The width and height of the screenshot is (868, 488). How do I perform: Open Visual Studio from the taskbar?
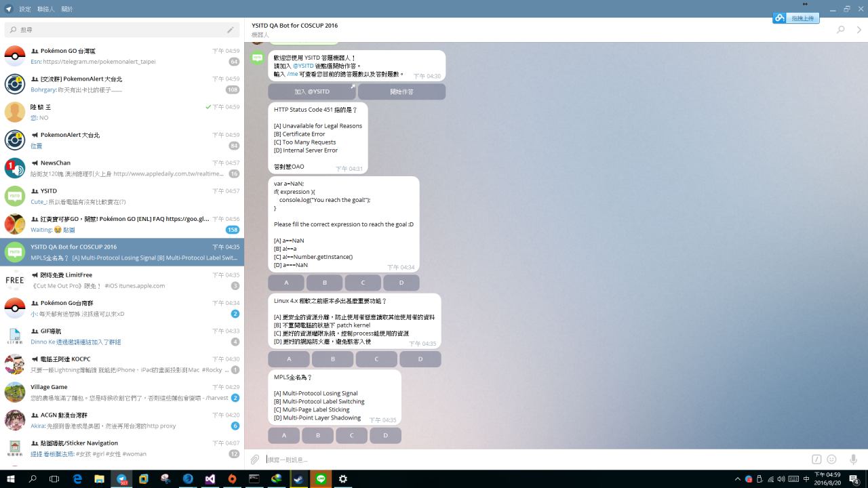[210, 479]
